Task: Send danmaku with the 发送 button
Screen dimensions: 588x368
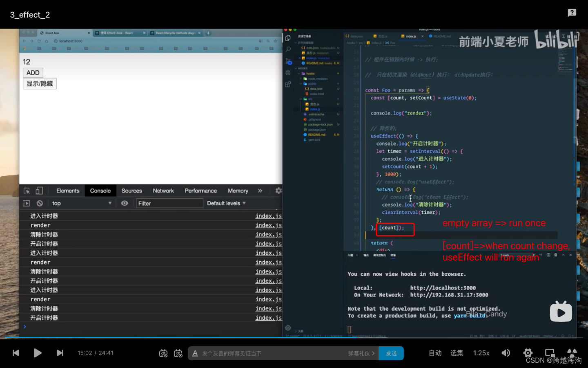Action: coord(391,353)
